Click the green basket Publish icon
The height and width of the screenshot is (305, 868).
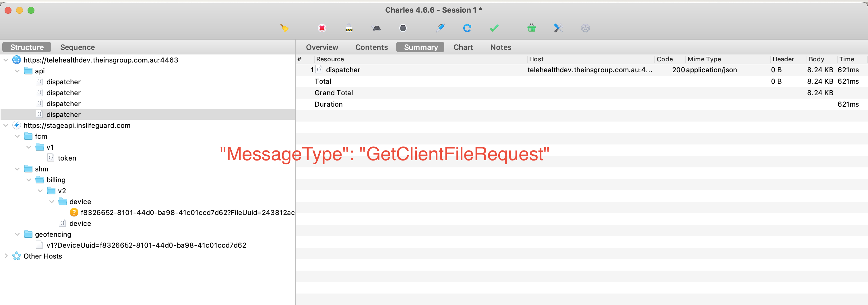pos(531,28)
